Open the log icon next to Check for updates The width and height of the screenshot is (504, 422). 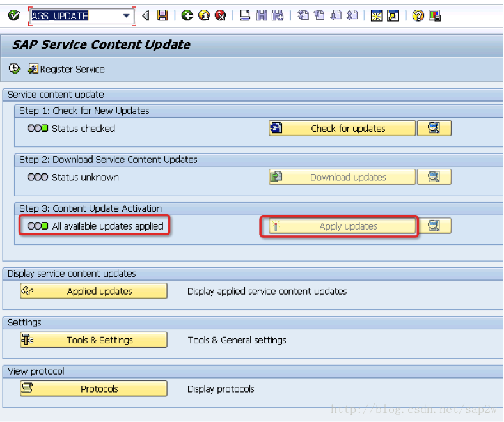(x=434, y=129)
